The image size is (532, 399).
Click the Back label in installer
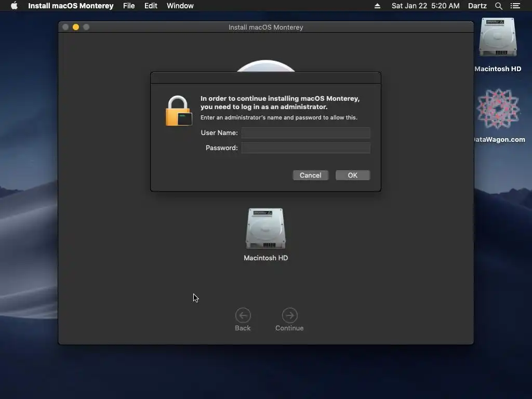(243, 328)
